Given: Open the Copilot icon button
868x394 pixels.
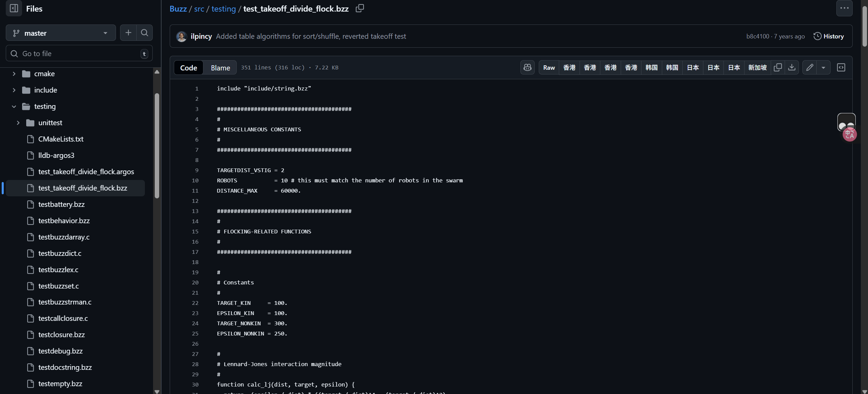Looking at the screenshot, I should 528,67.
